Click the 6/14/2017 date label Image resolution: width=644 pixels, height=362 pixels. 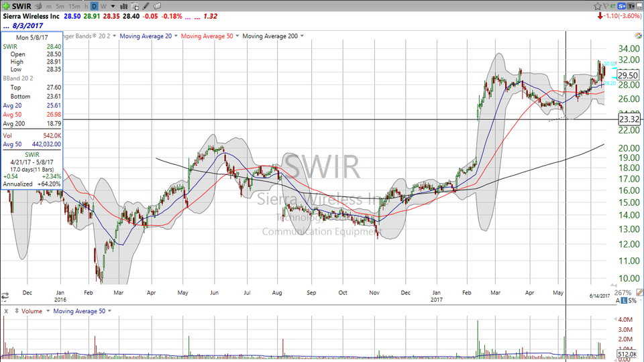[600, 296]
